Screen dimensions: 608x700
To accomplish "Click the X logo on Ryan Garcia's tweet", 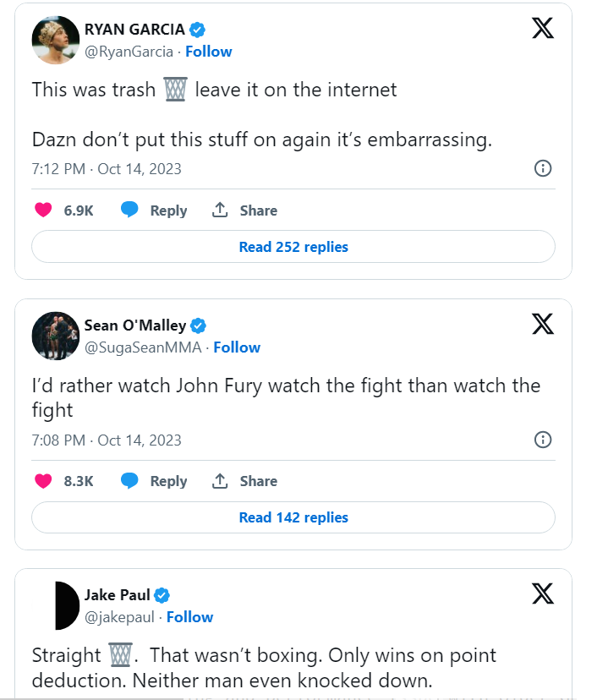I will [543, 28].
